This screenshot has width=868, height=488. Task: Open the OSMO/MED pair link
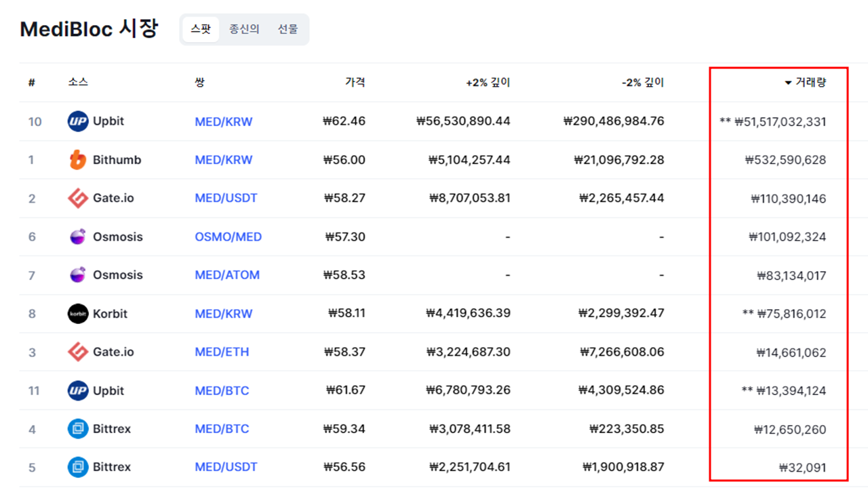229,237
